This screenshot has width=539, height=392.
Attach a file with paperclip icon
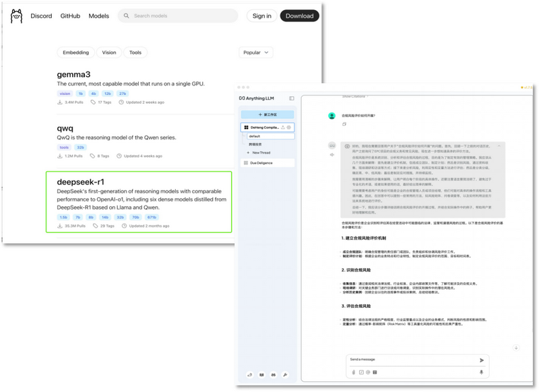pos(354,372)
